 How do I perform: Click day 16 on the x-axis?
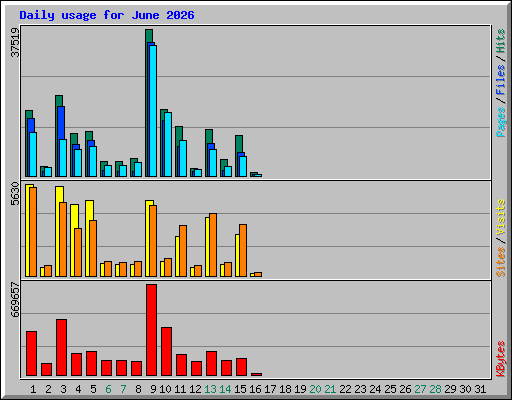255,389
